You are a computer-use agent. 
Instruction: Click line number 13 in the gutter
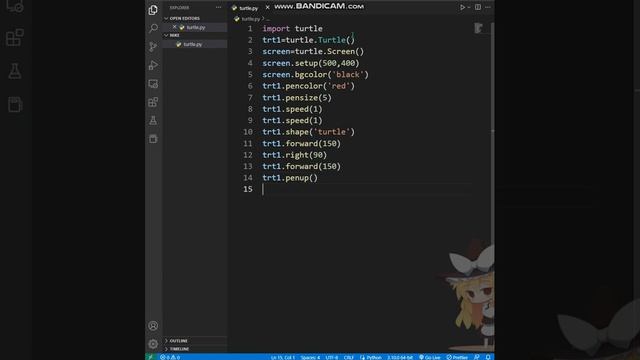click(x=248, y=167)
